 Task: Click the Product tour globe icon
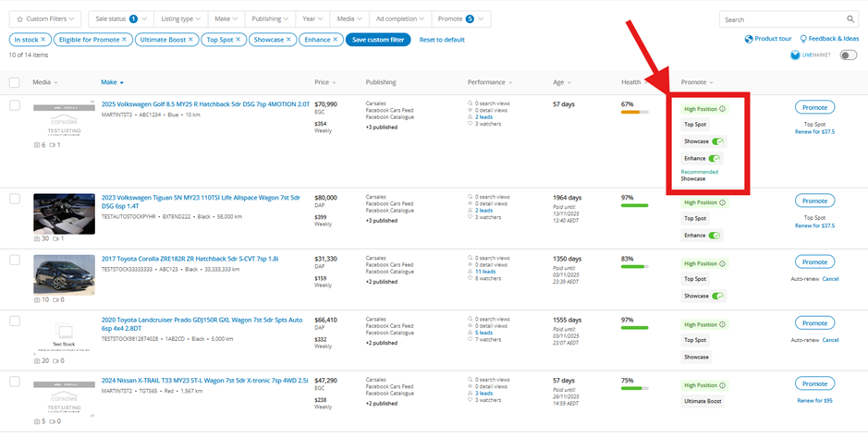click(749, 39)
